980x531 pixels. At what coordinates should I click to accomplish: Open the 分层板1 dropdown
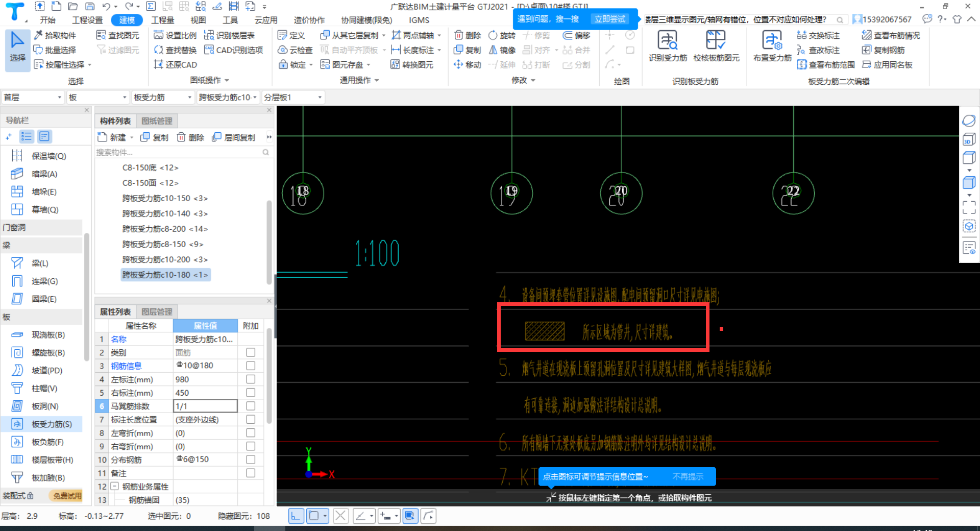[x=293, y=97]
